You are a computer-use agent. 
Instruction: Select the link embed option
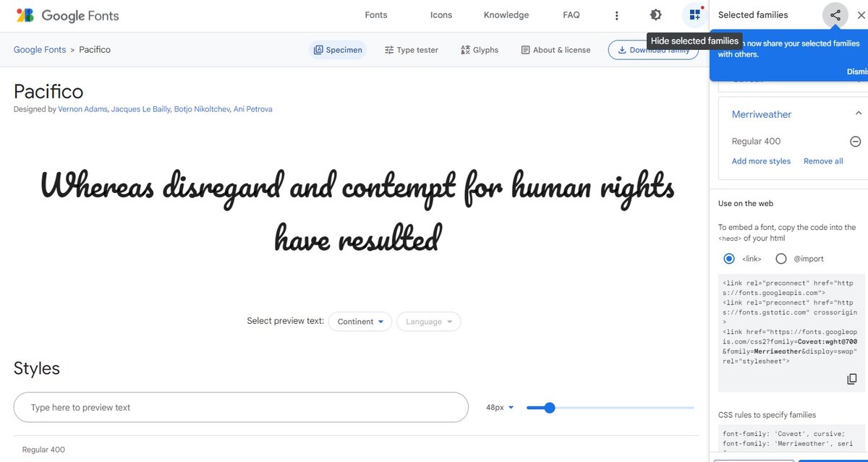point(729,259)
